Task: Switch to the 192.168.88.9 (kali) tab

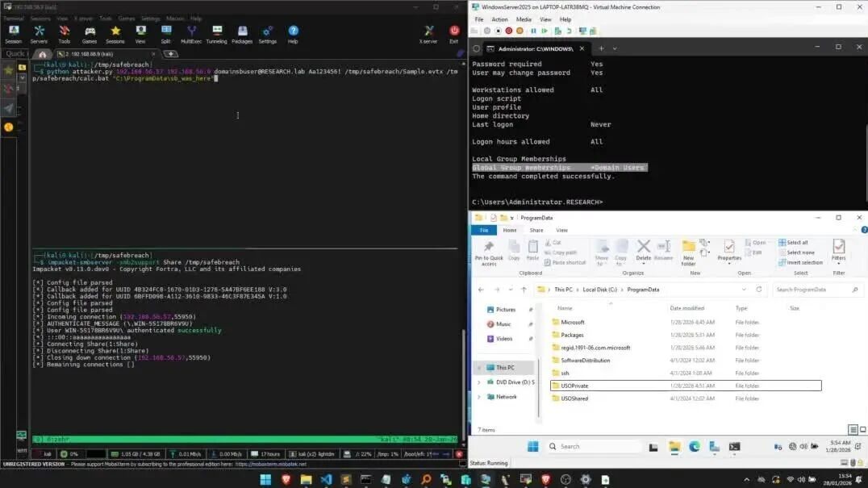Action: [x=105, y=54]
